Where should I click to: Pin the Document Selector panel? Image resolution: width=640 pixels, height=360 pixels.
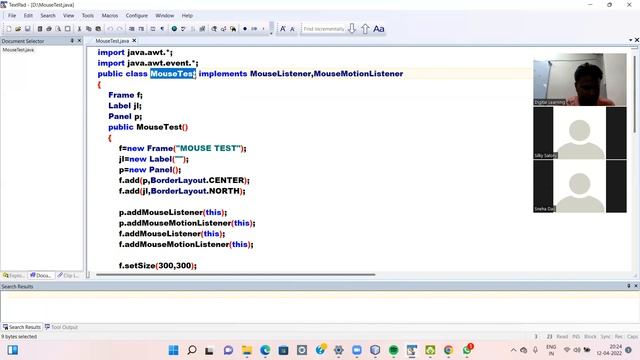pyautogui.click(x=72, y=41)
